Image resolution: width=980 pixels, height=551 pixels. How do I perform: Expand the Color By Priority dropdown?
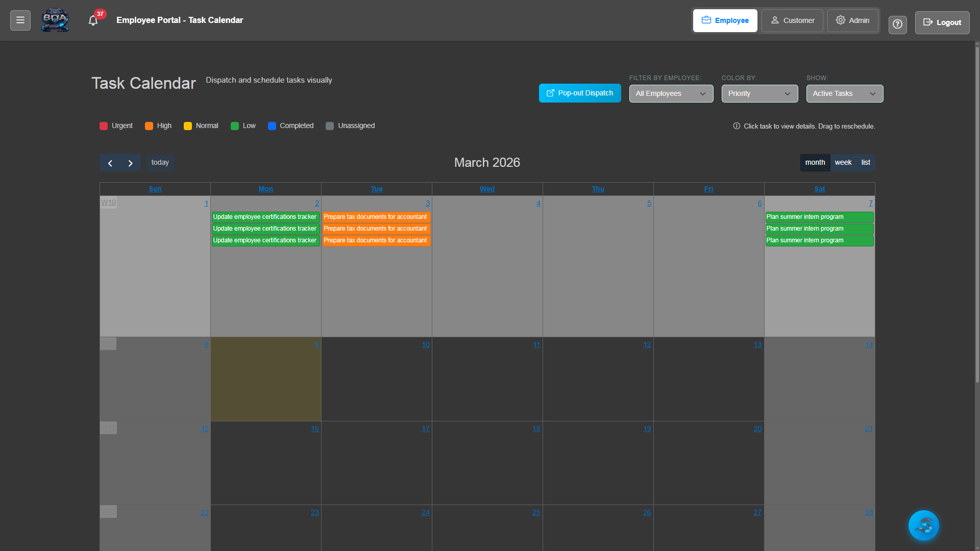[x=759, y=93]
